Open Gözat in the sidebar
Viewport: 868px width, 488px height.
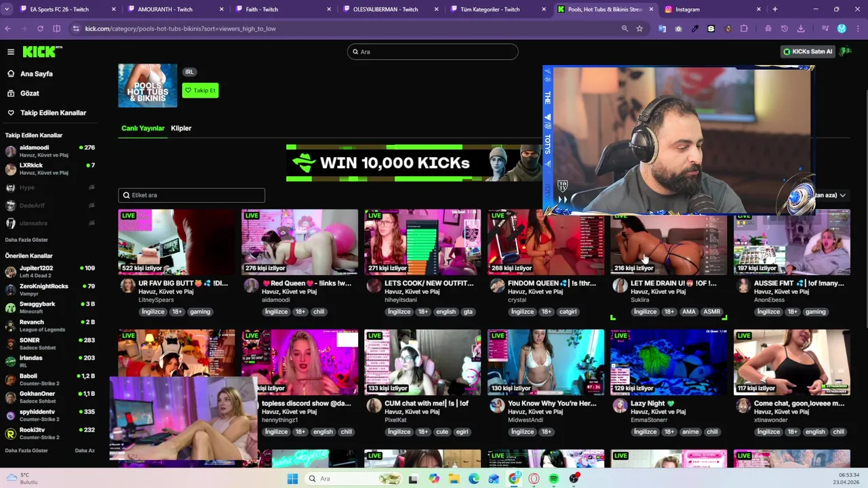click(30, 94)
